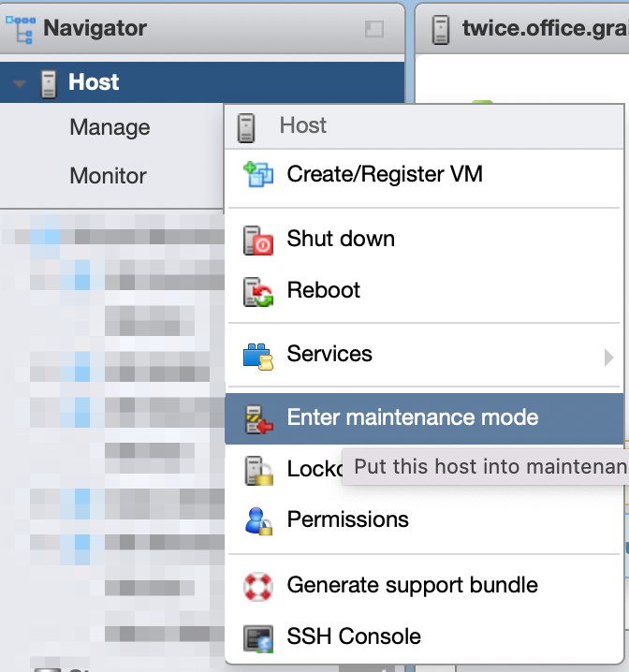
Task: Select Reboot in the host menu
Action: tap(424, 290)
